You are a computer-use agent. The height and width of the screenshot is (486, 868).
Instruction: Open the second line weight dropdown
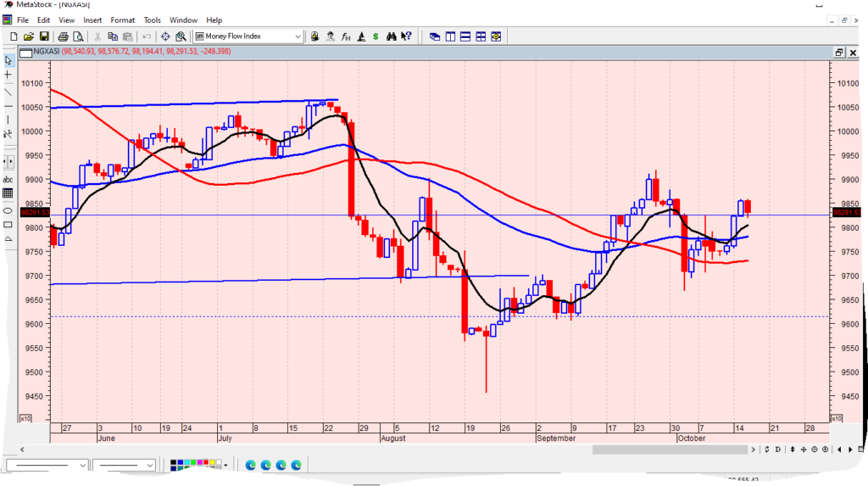pos(150,465)
